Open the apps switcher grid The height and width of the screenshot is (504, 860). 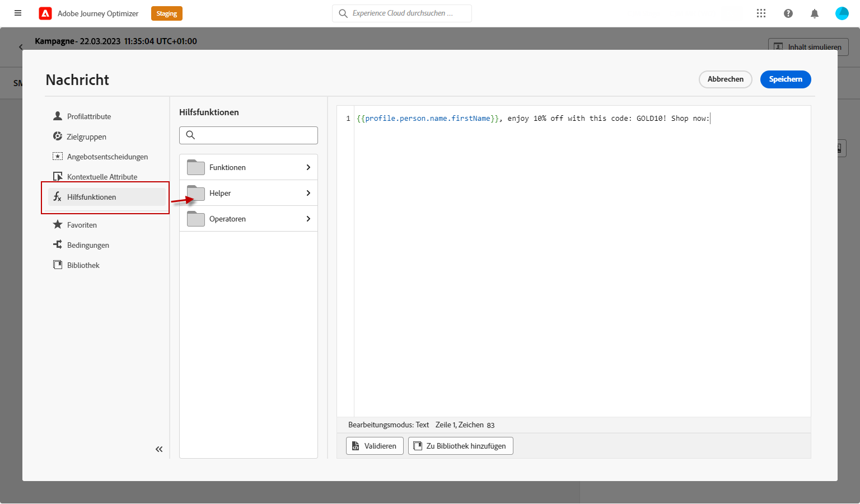[761, 13]
